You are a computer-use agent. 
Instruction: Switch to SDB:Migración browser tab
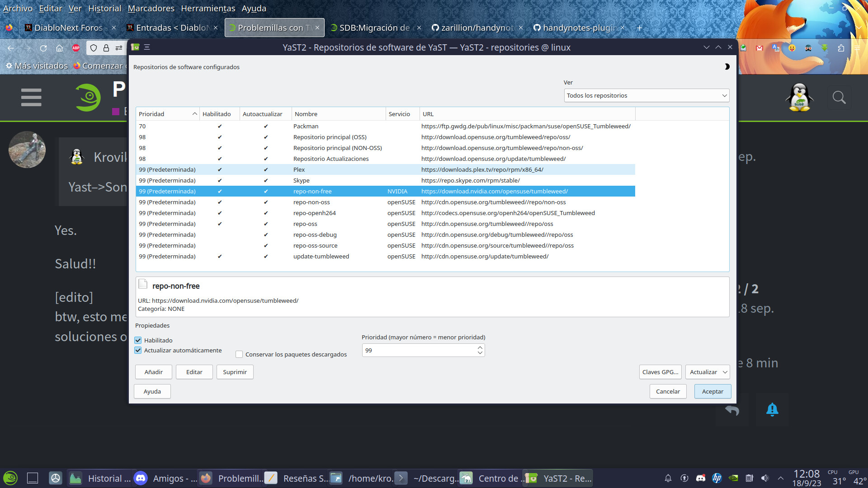coord(374,28)
